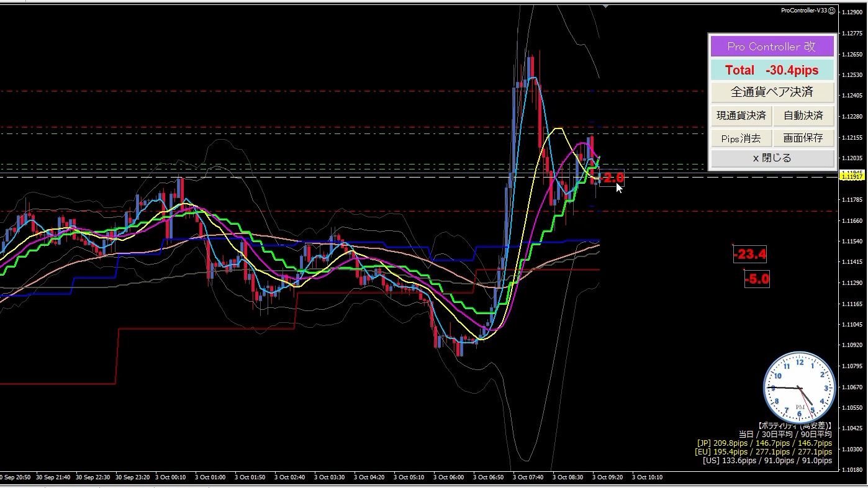
Task: Select the -23.4 pips label
Action: click(x=749, y=254)
